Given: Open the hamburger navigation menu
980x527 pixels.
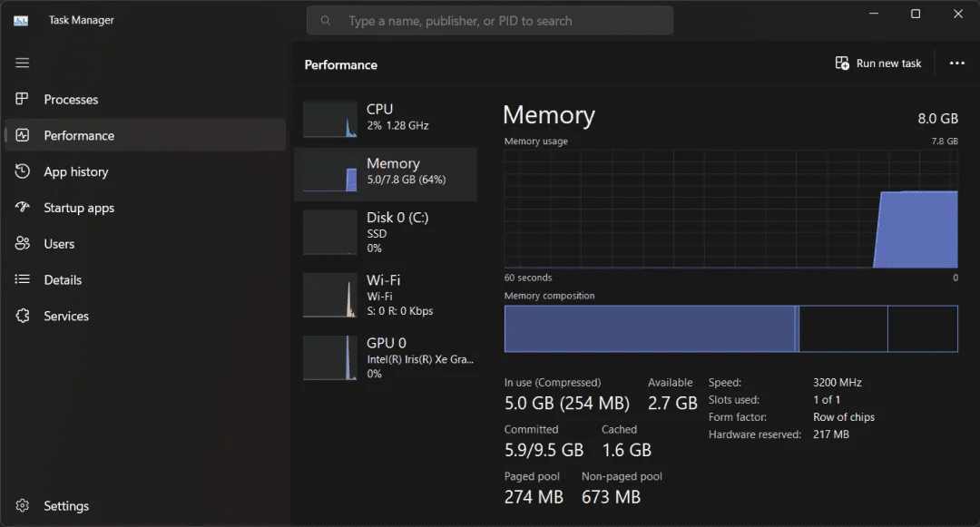Looking at the screenshot, I should pyautogui.click(x=23, y=63).
